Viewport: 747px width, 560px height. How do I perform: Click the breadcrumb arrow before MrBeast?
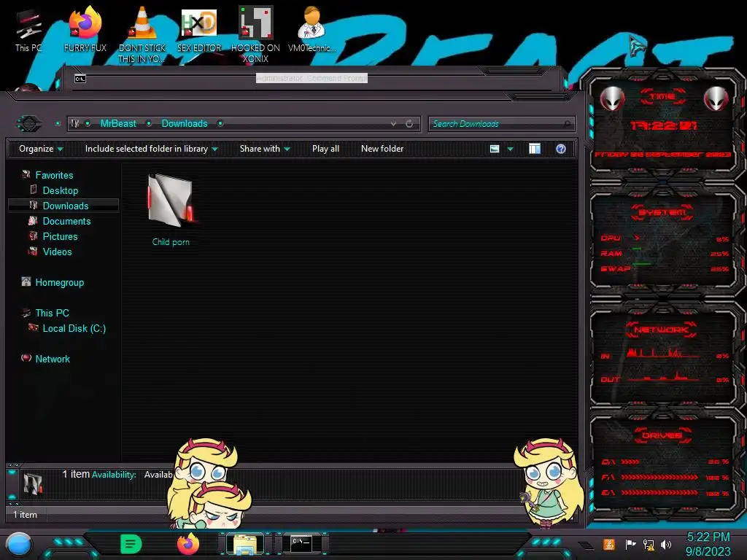coord(88,124)
